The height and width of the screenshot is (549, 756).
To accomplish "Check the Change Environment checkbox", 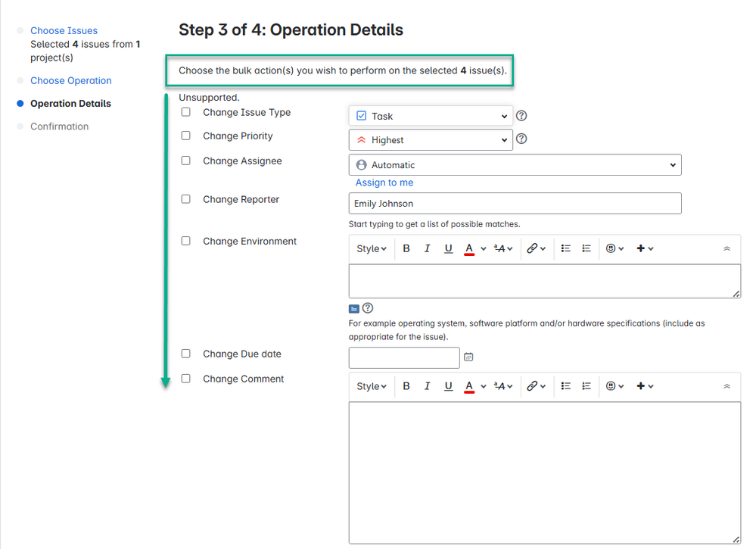I will click(x=185, y=241).
